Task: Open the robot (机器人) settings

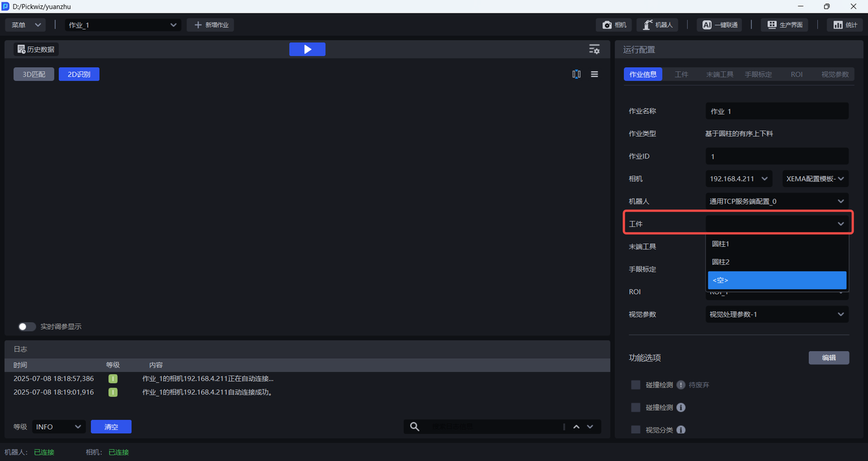Action: [656, 25]
